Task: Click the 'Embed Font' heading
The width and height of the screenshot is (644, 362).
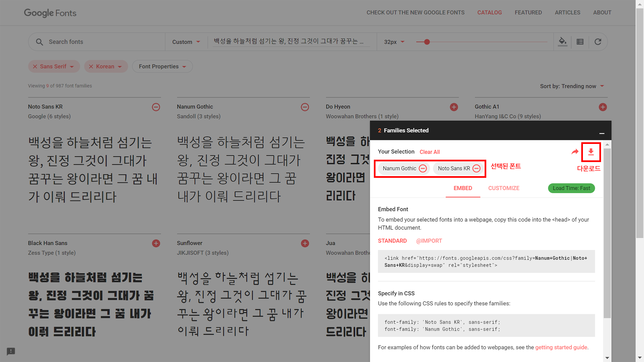Action: [393, 209]
